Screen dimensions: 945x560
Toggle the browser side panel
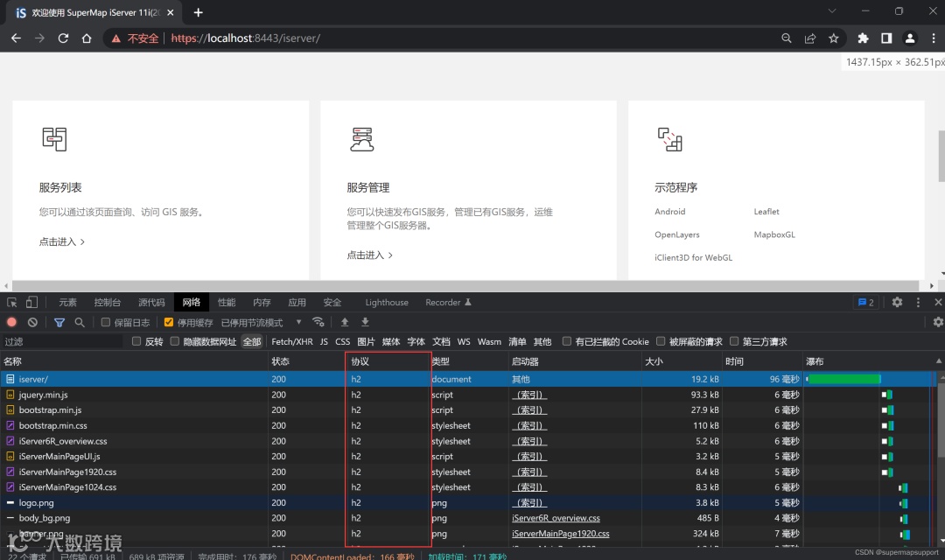point(886,38)
